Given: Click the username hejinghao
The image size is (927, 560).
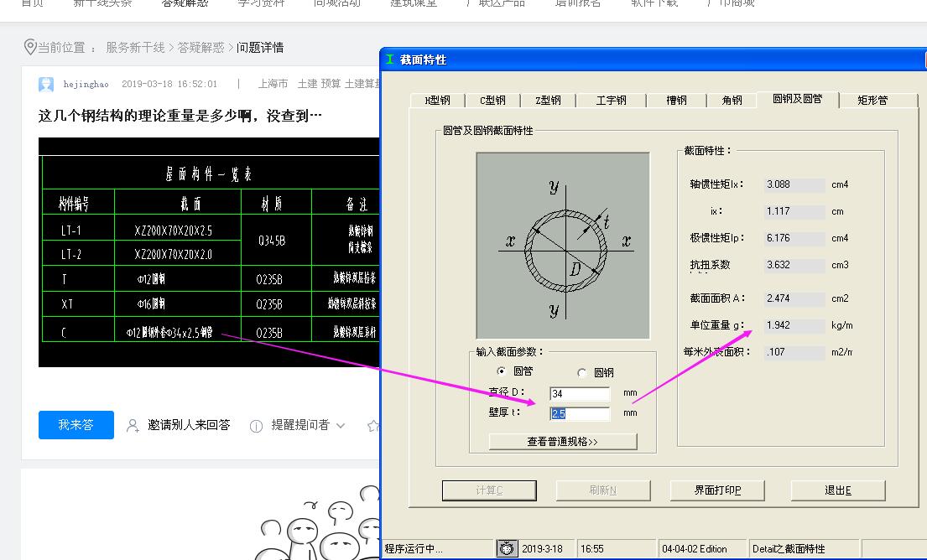Looking at the screenshot, I should [86, 84].
